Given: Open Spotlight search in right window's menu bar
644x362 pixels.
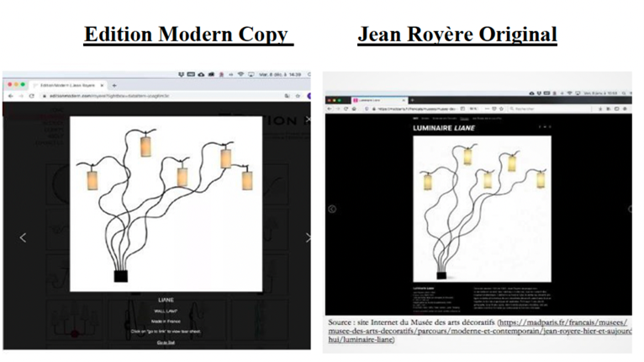Looking at the screenshot, I should (x=624, y=93).
